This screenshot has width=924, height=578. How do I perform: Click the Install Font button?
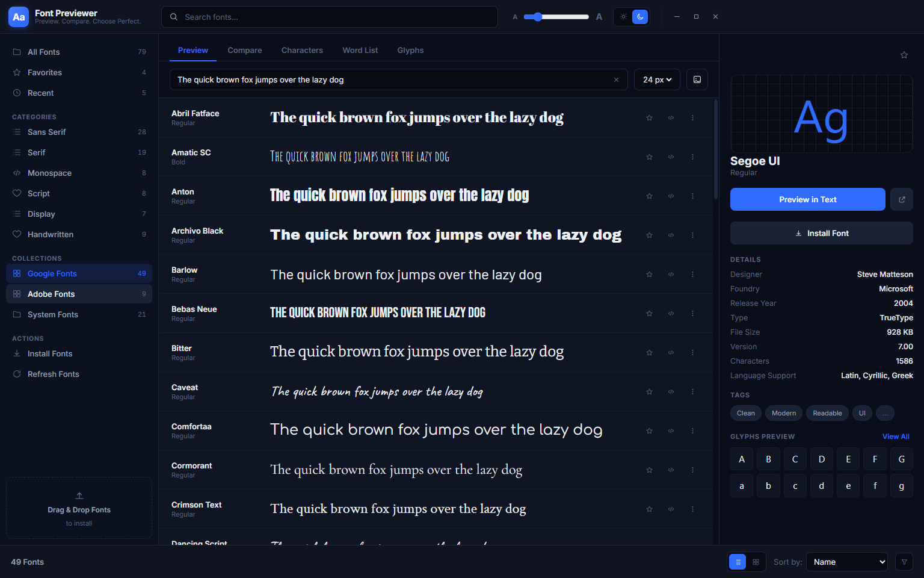(822, 233)
